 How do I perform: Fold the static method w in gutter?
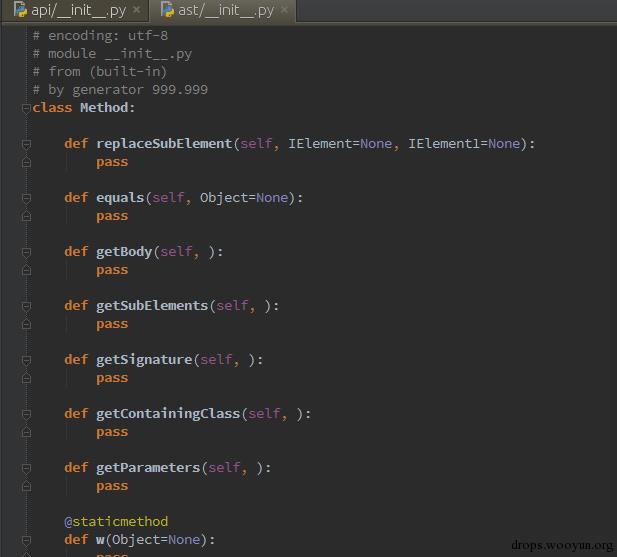tap(26, 540)
